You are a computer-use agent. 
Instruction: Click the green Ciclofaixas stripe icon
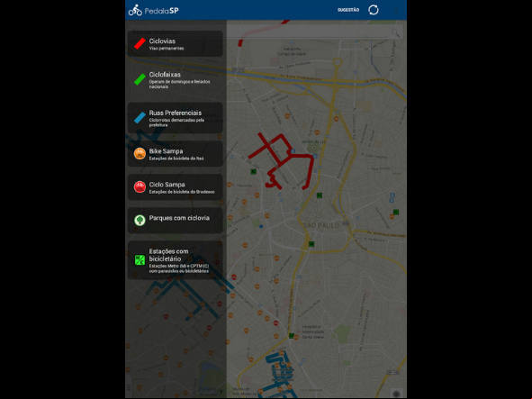140,79
